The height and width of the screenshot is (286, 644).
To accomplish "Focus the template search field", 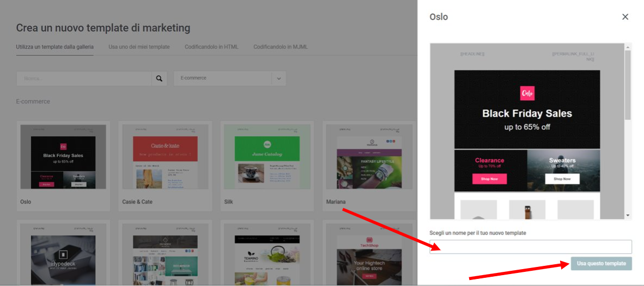I will (x=84, y=78).
